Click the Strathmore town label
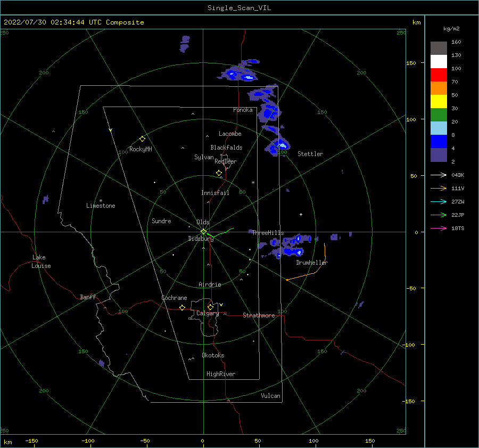This screenshot has height=448, width=479. (x=259, y=315)
